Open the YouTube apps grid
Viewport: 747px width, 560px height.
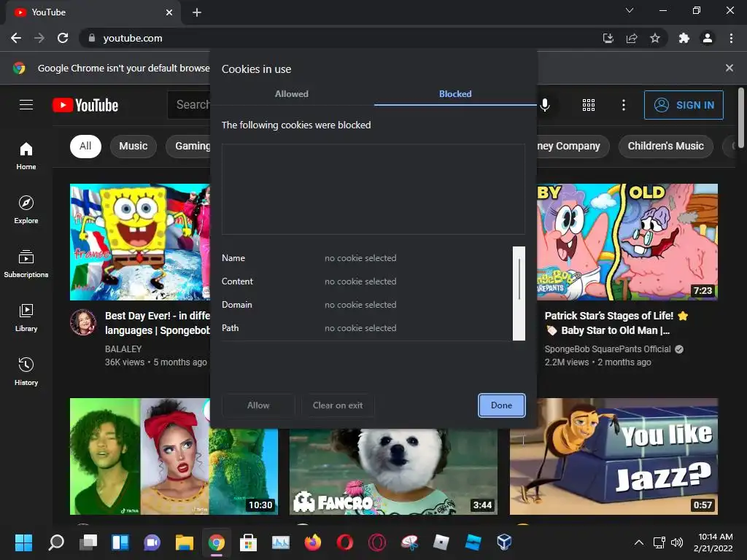(589, 105)
